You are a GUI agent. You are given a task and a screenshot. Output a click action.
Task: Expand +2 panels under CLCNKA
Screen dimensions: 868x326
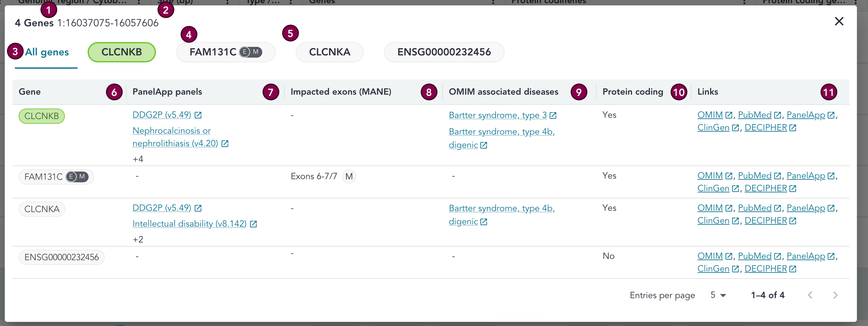(138, 239)
